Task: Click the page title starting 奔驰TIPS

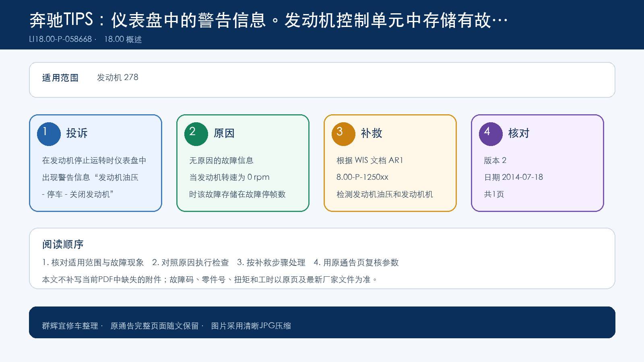Action: (x=268, y=20)
